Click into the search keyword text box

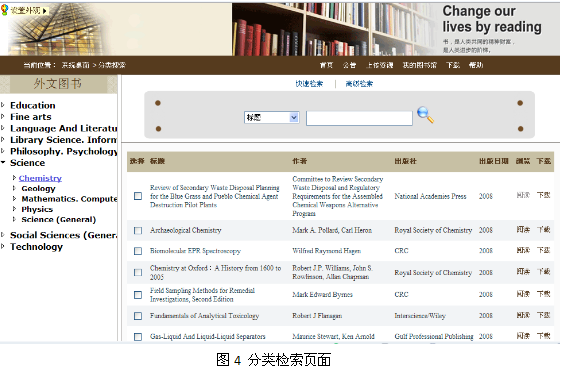(359, 118)
